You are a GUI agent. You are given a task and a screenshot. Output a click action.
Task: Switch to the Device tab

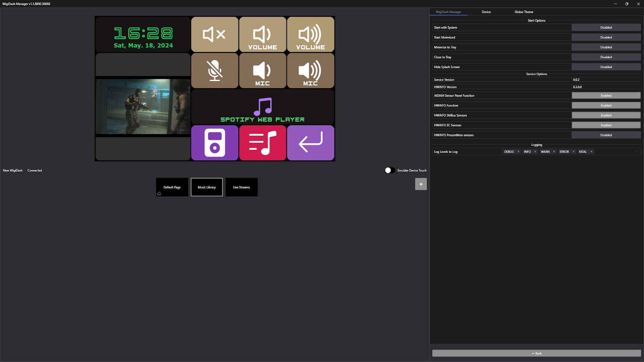point(486,12)
